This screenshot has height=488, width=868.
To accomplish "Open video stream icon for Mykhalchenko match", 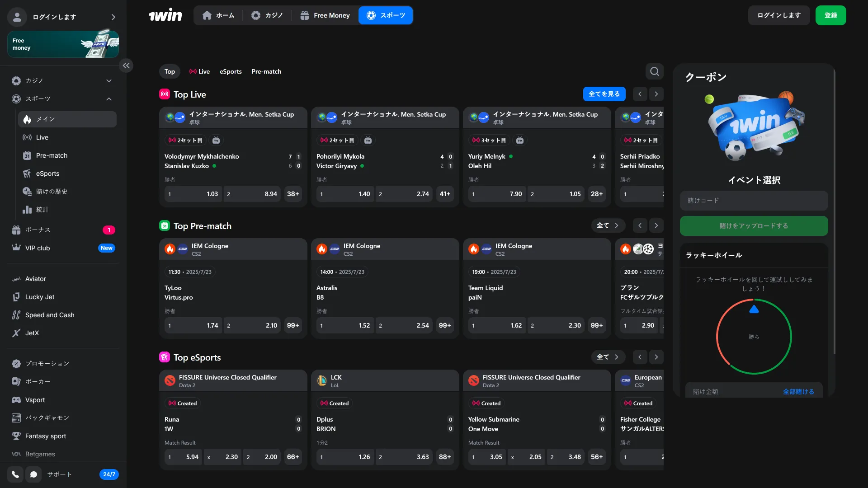I will coord(216,141).
